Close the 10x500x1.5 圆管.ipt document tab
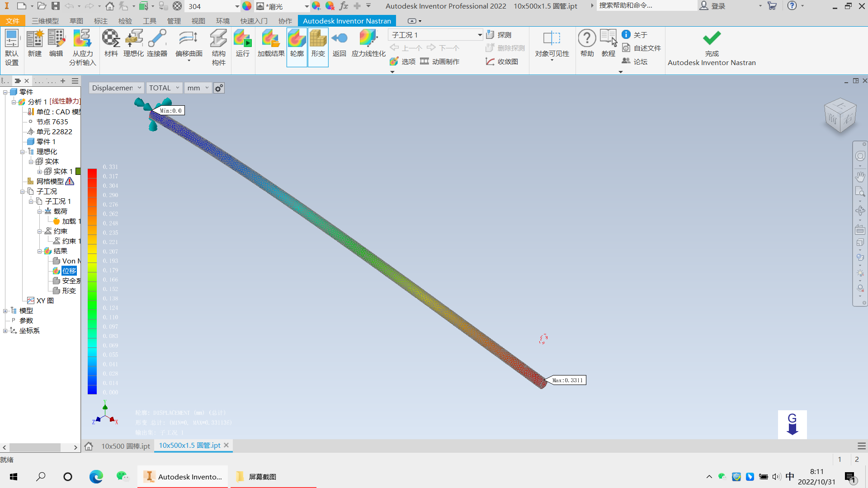This screenshot has height=488, width=868. pos(226,445)
